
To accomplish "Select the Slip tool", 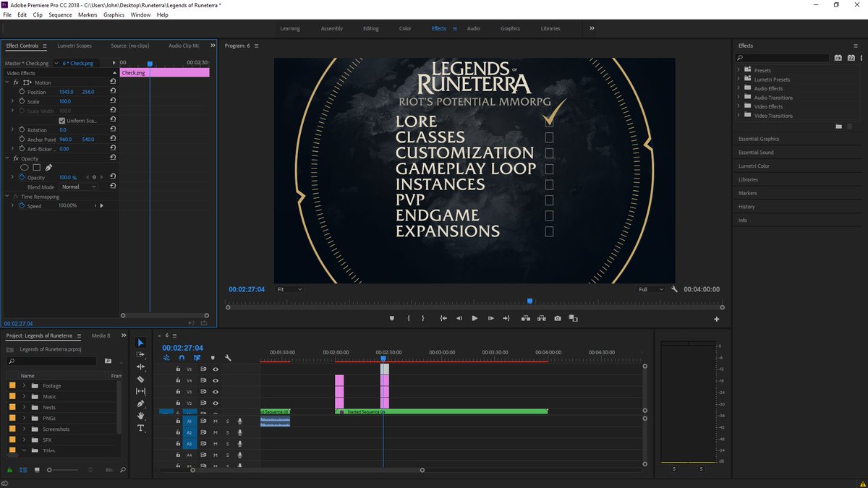I will click(140, 391).
